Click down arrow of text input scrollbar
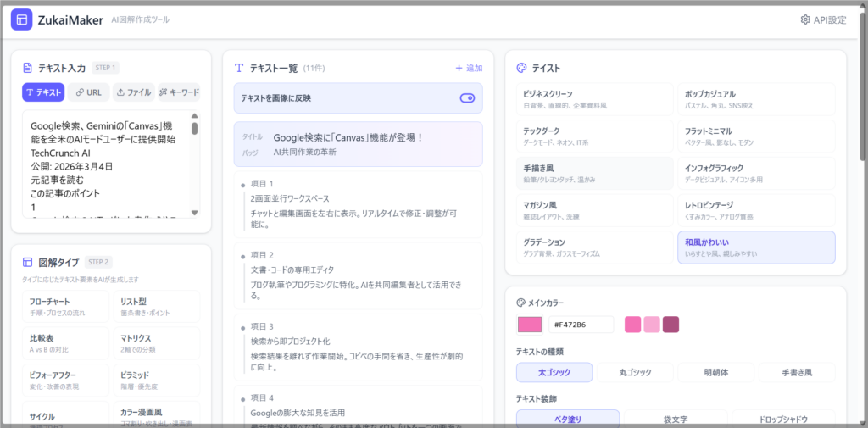Image resolution: width=868 pixels, height=428 pixels. (194, 213)
